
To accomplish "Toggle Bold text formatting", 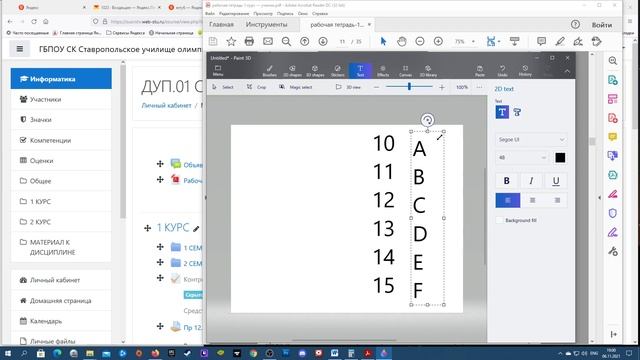I will 507,181.
